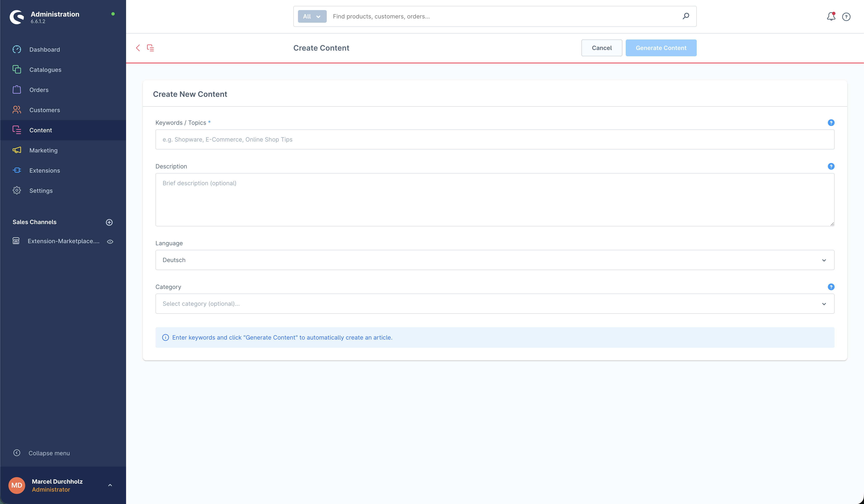Show Keywords / Topics help tooltip icon
The height and width of the screenshot is (504, 864).
tap(831, 123)
